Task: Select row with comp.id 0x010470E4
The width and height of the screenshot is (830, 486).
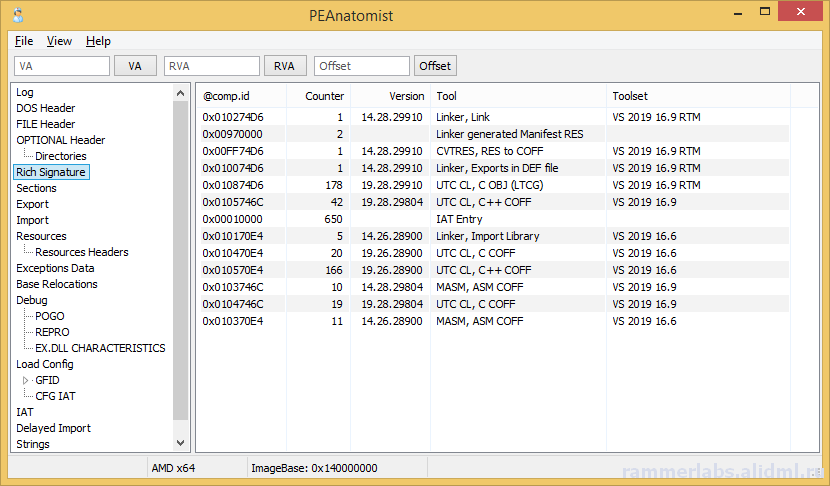Action: (x=494, y=253)
